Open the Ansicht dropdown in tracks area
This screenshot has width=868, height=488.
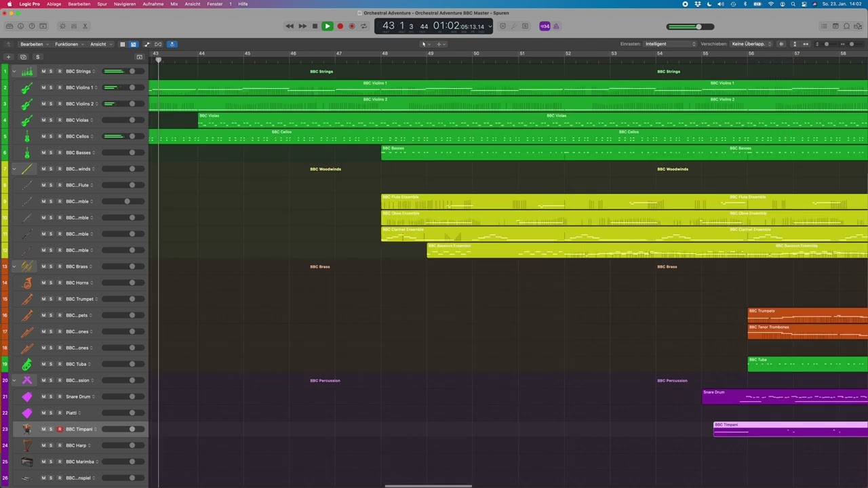(x=100, y=44)
